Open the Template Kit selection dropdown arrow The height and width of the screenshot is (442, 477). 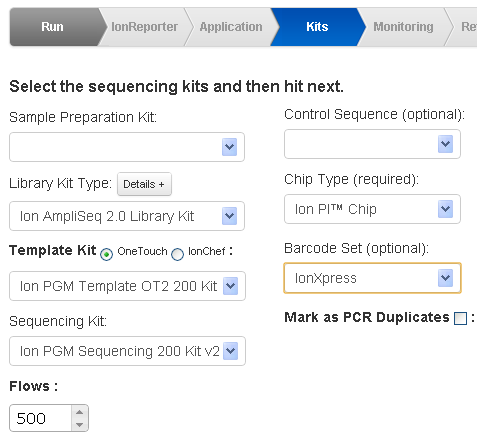click(x=230, y=286)
